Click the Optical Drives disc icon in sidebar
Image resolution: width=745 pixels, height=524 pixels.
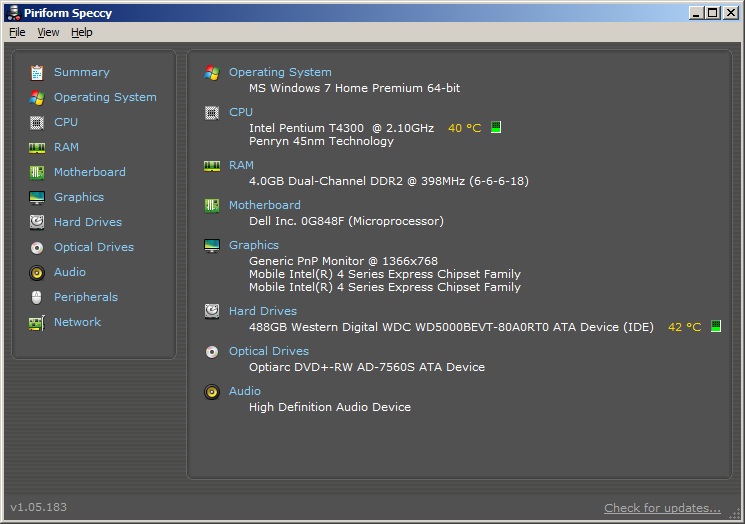[37, 248]
